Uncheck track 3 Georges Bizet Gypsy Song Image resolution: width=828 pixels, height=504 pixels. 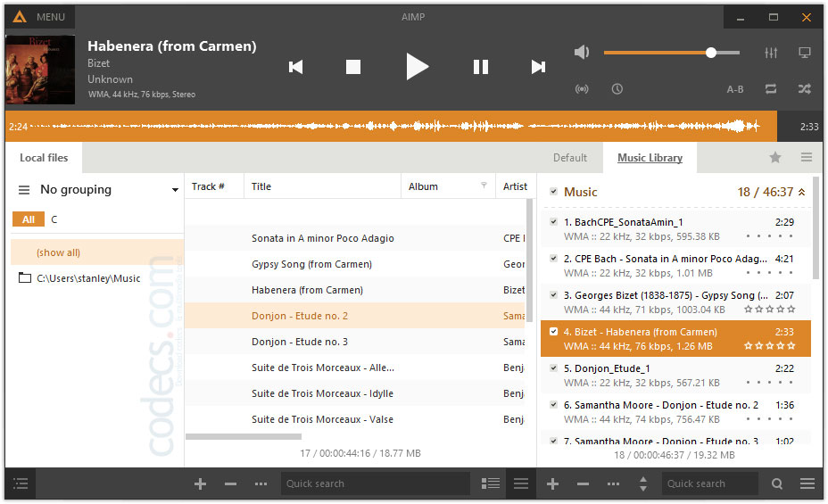tap(553, 295)
